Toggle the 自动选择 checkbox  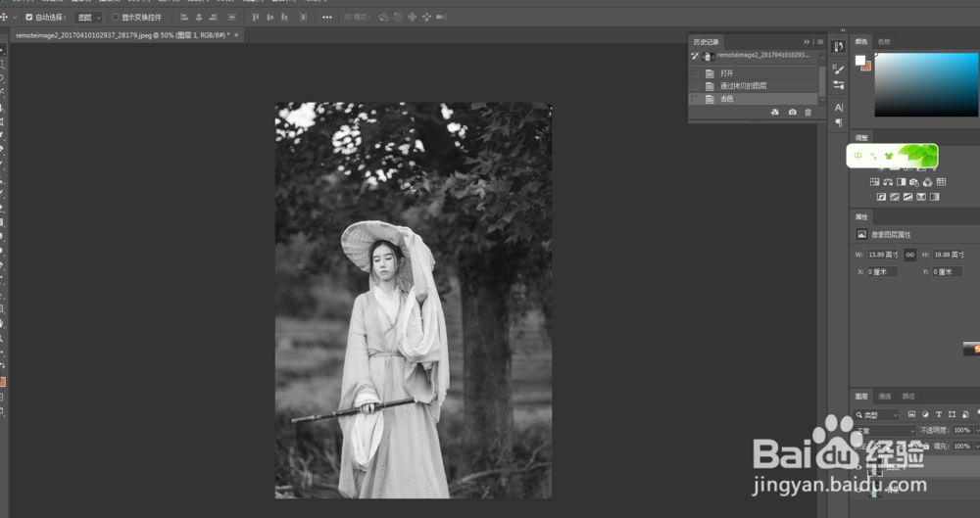click(28, 18)
